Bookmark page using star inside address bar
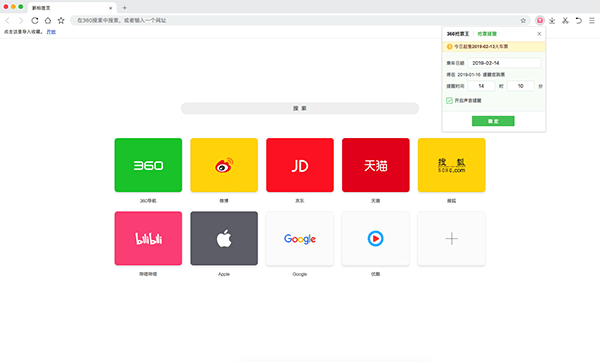Image resolution: width=600 pixels, height=362 pixels. point(523,21)
